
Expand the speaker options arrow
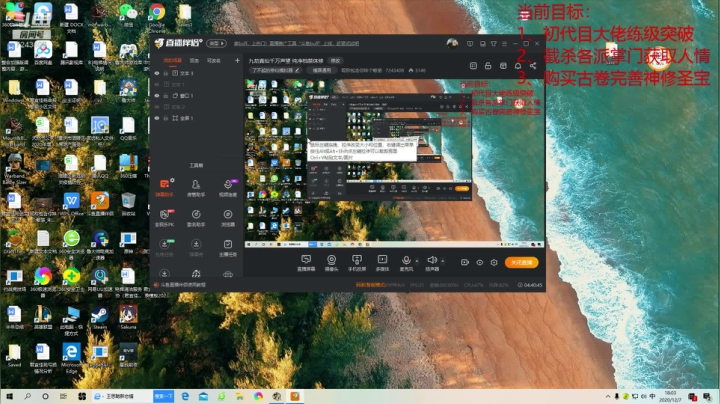click(x=443, y=261)
